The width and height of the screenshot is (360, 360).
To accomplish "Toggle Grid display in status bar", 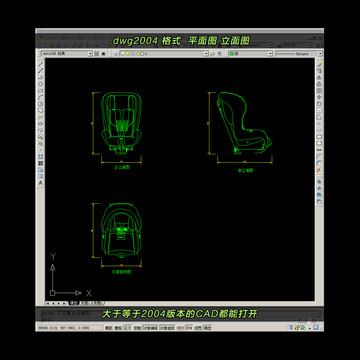I will tap(118, 328).
